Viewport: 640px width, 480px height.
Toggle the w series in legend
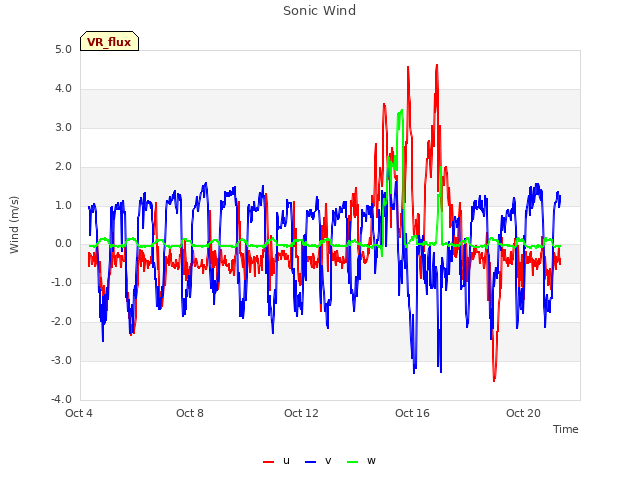click(361, 461)
